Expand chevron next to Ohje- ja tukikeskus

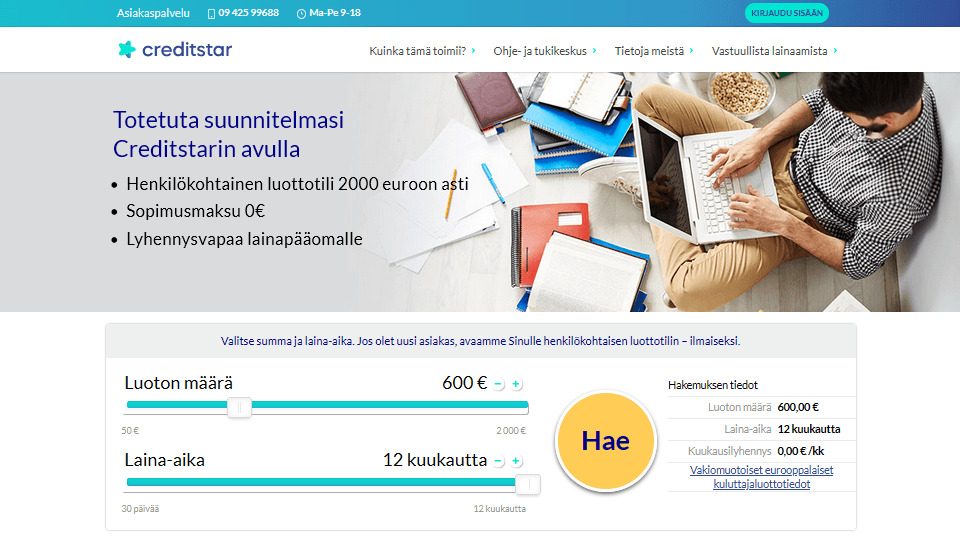coord(594,51)
